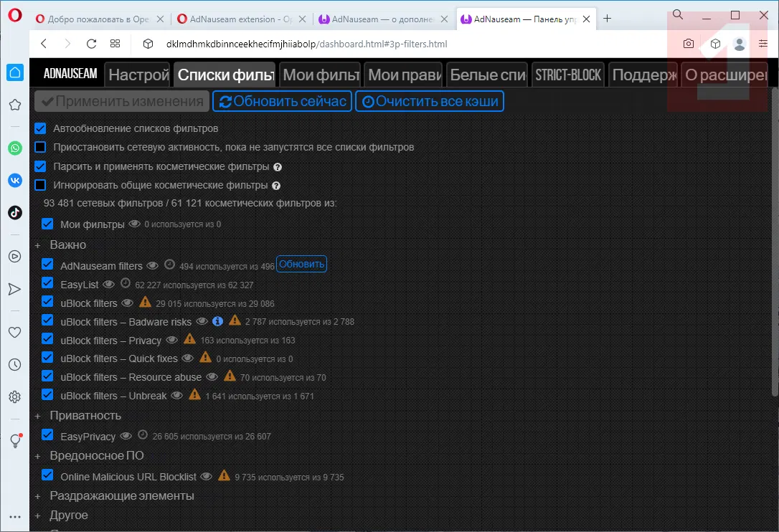Viewport: 779px width, 532px height.
Task: View uBlock filters – Unbreak via eye icon
Action: click(177, 395)
